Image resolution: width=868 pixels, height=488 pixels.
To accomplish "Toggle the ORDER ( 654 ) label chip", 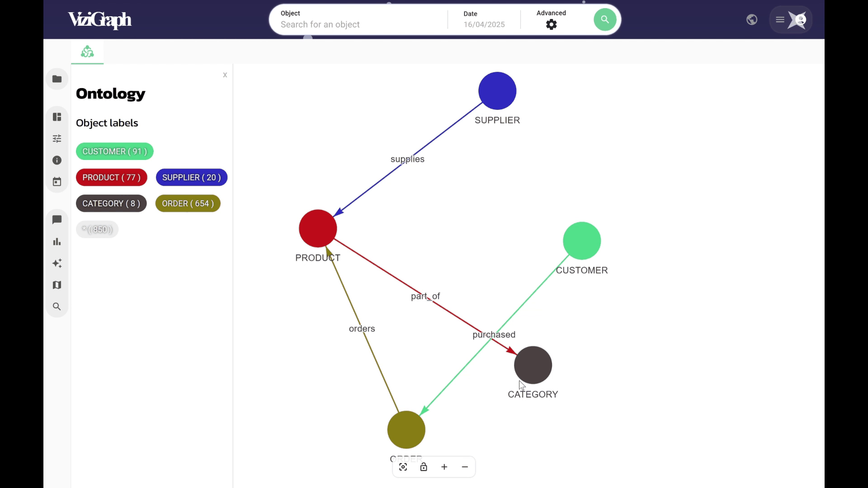I will tap(188, 203).
